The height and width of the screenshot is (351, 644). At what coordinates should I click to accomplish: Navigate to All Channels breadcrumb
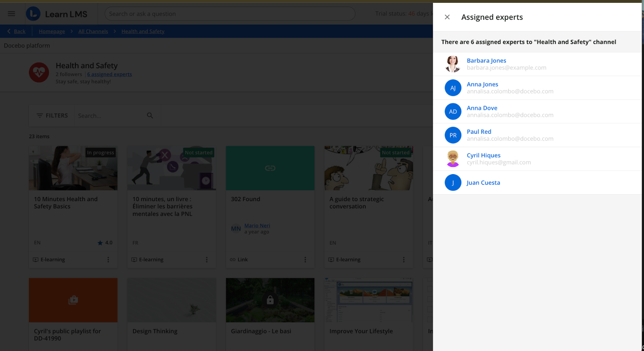coord(93,31)
